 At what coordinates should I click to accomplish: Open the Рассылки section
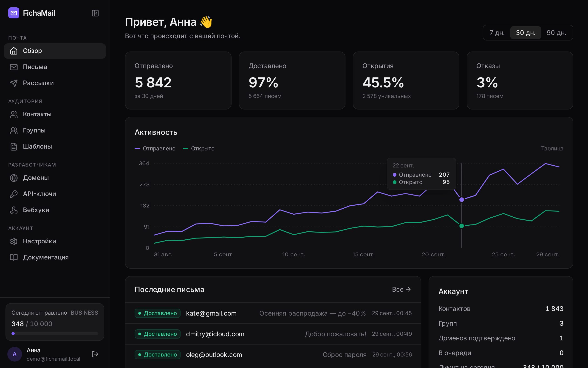pyautogui.click(x=55, y=83)
